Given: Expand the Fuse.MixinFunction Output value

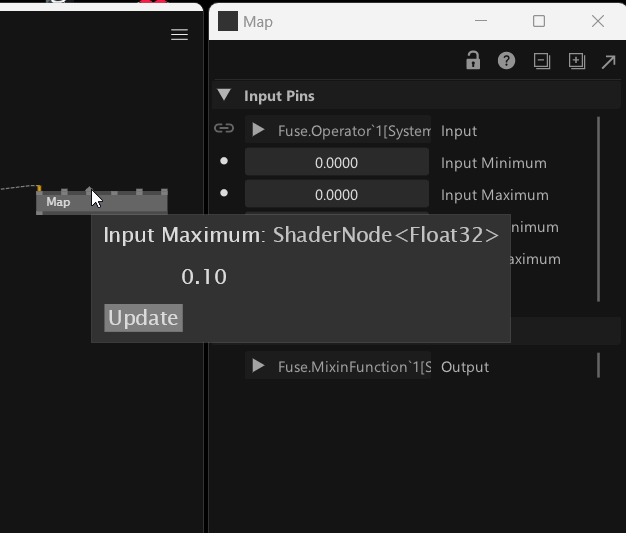Looking at the screenshot, I should pyautogui.click(x=258, y=365).
